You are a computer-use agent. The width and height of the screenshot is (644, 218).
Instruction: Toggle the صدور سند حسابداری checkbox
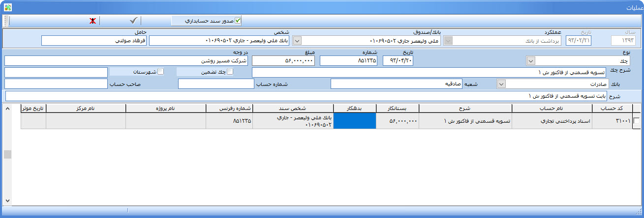pos(238,21)
